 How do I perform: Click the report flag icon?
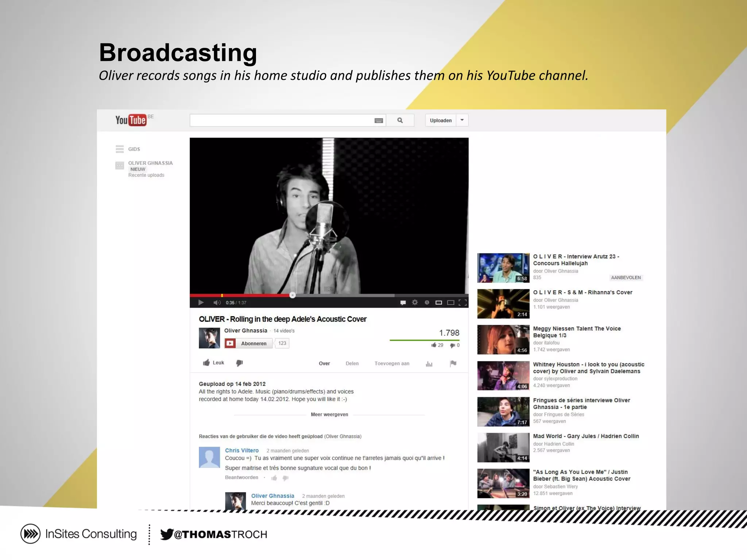tap(453, 363)
